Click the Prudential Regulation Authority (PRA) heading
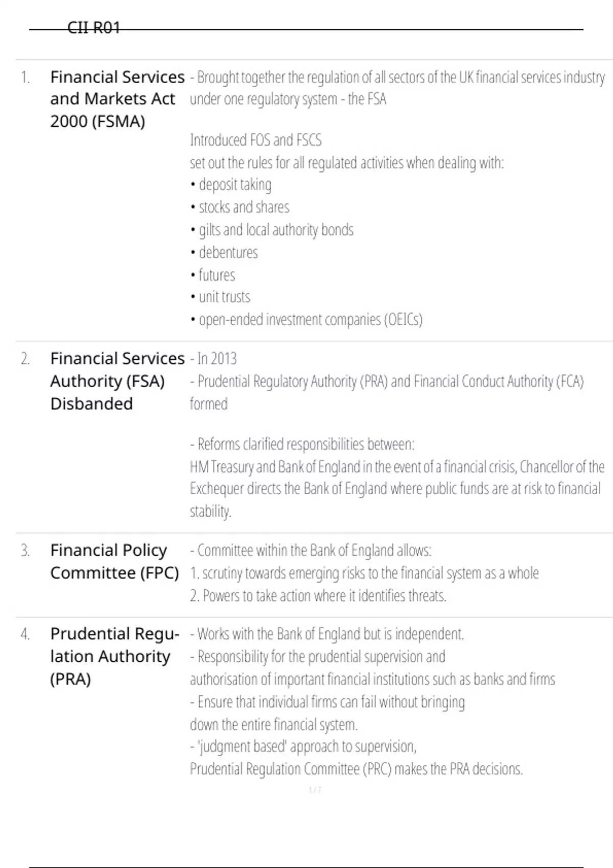The width and height of the screenshot is (613, 868). [114, 656]
